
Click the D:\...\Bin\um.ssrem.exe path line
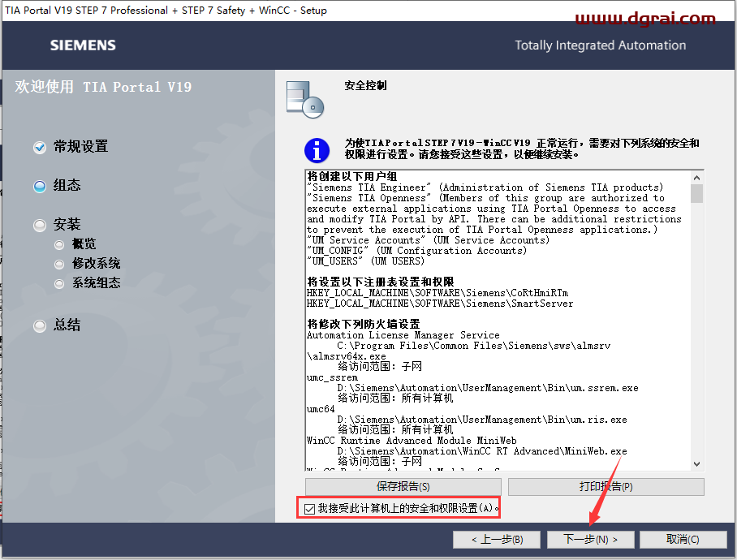pos(488,388)
